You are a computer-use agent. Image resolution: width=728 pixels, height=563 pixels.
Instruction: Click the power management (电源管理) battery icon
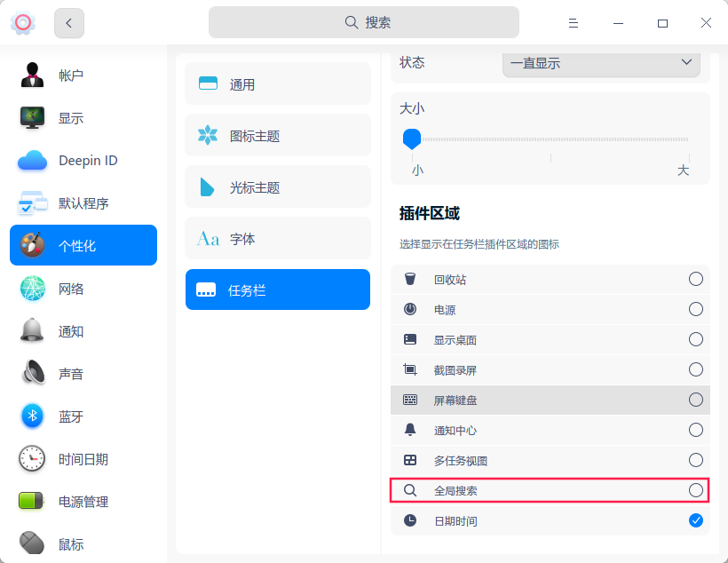32,502
